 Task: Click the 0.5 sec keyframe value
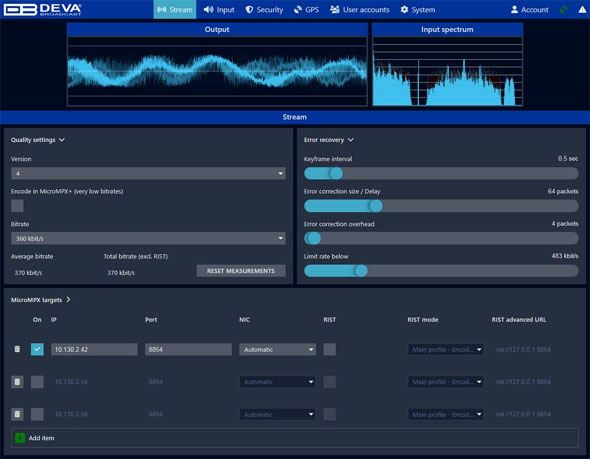pos(568,158)
